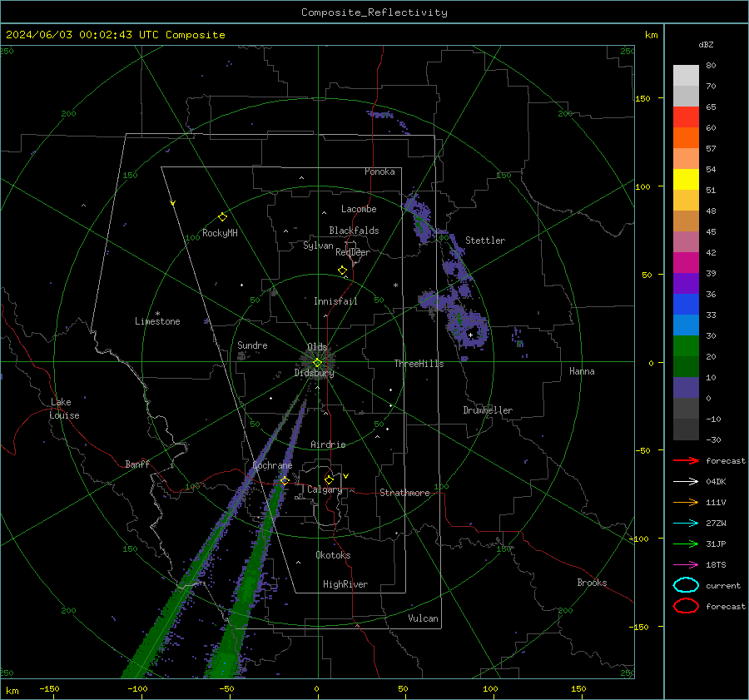Click the Sundre city label
Viewport: 749px width, 700px height.
pos(252,345)
